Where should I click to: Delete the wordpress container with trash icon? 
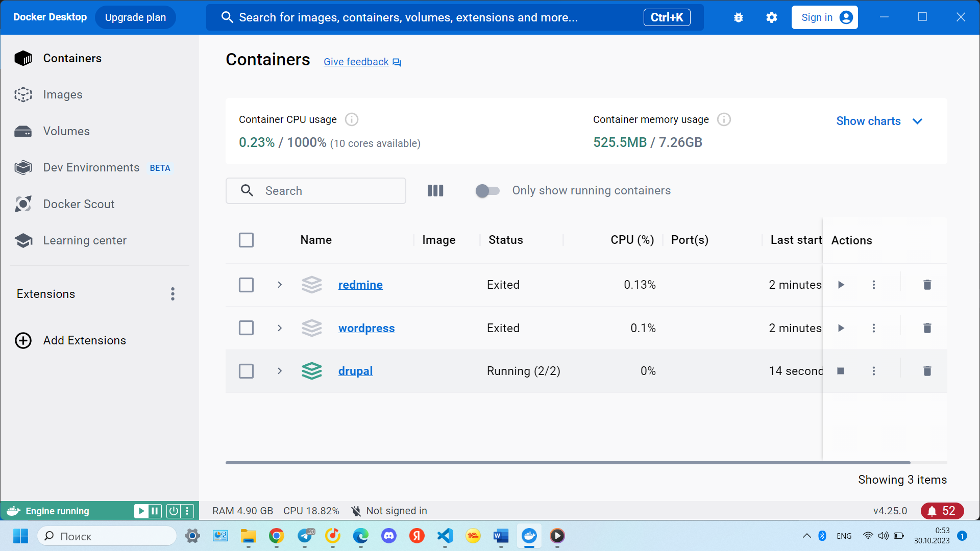point(927,328)
